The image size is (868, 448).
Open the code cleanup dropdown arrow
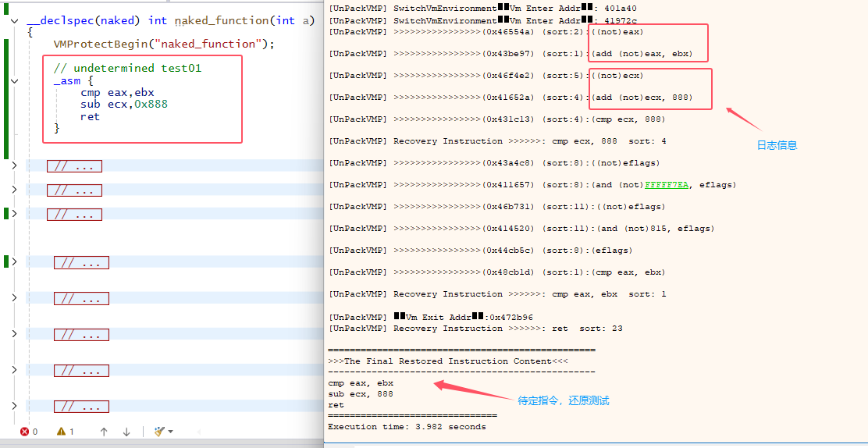(170, 432)
